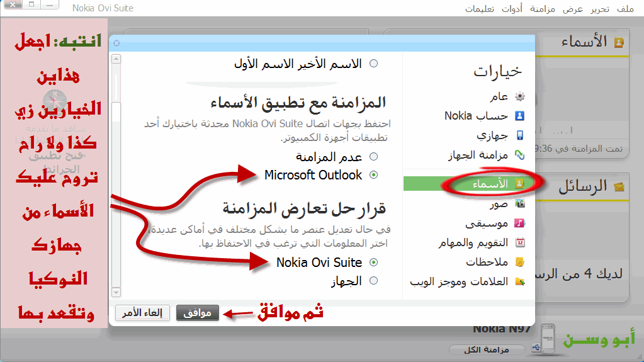Viewport: 644px width, 362px height.
Task: Click the Messages (الرسائل) envelope icon in main window
Action: coord(619,188)
